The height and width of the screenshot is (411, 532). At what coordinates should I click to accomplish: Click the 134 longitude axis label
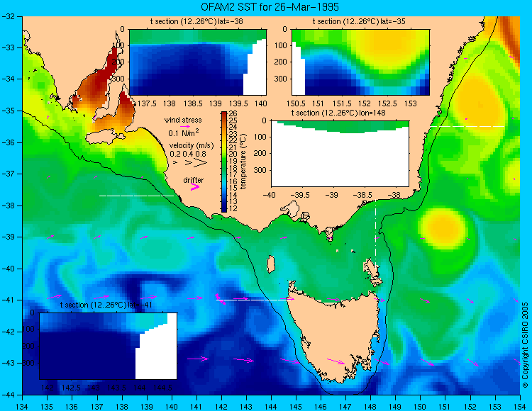pos(22,407)
